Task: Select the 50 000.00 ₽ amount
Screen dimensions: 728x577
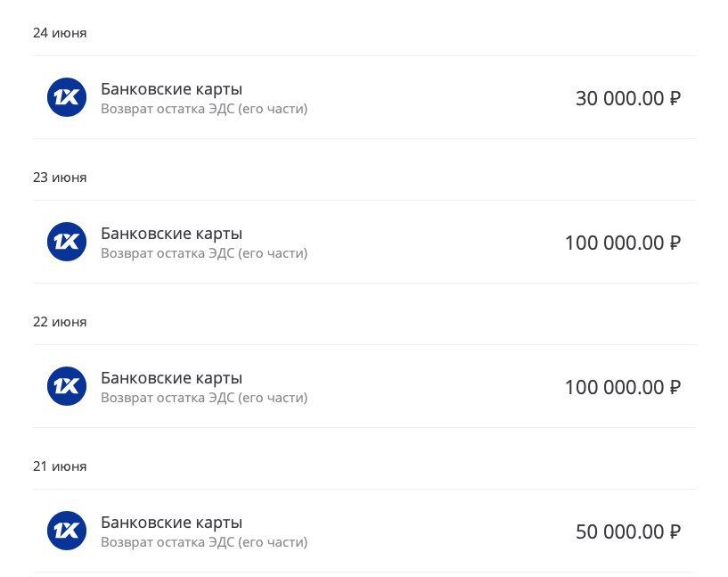Action: click(628, 532)
